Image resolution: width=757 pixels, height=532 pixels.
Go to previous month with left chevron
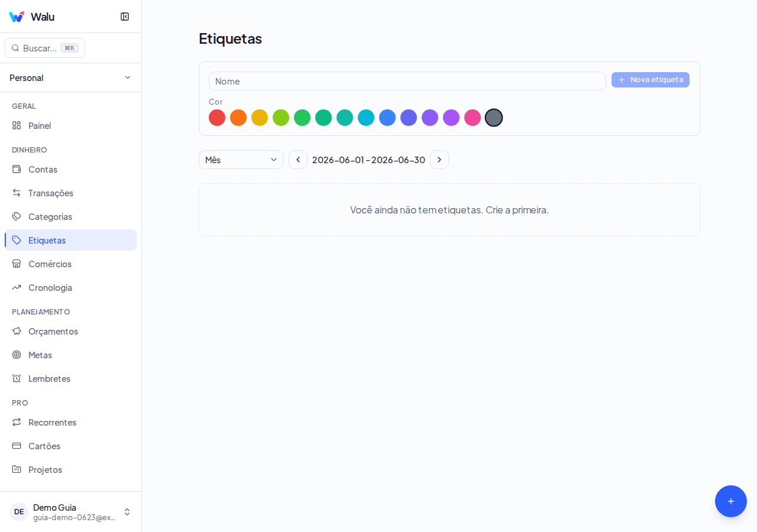tap(298, 160)
